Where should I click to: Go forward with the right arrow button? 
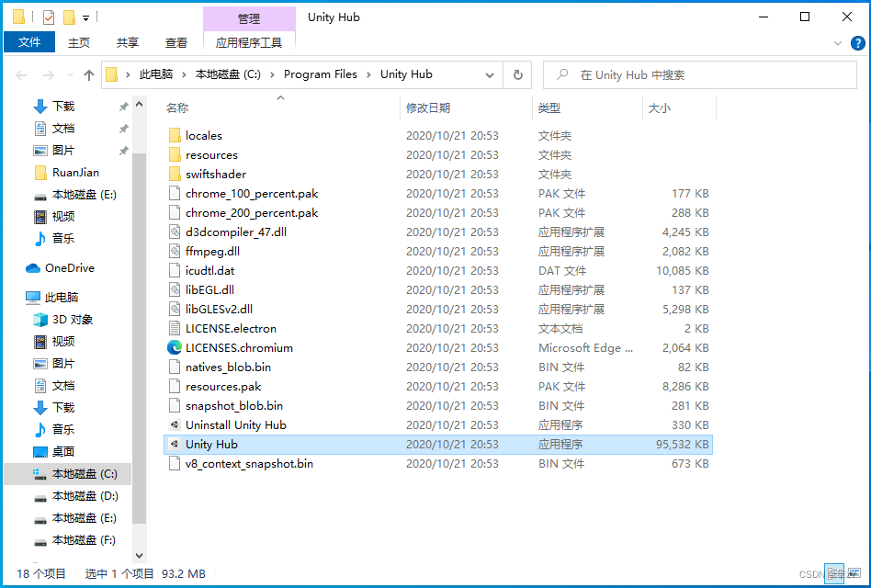pos(49,75)
